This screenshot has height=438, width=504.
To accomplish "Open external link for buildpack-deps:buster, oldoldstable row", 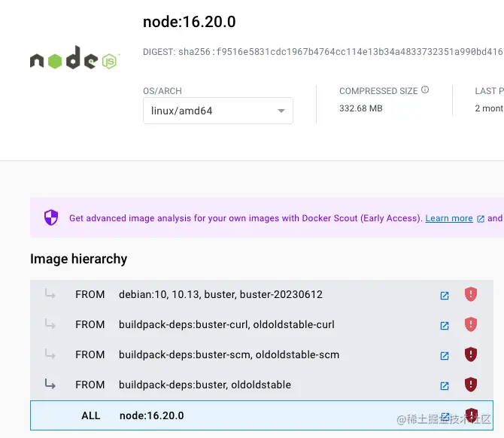I will pos(445,385).
